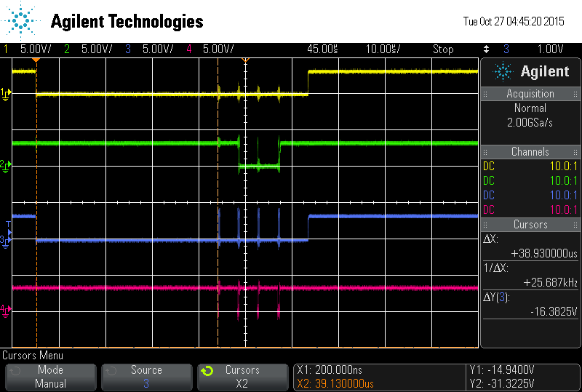Screen dimensions: 582x392
Task: Select channel 4 ground marker on left edge
Action: pyautogui.click(x=6, y=311)
